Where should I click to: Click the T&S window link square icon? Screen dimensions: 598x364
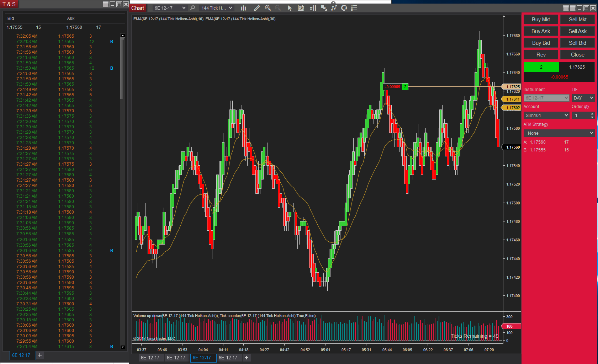[x=106, y=4]
